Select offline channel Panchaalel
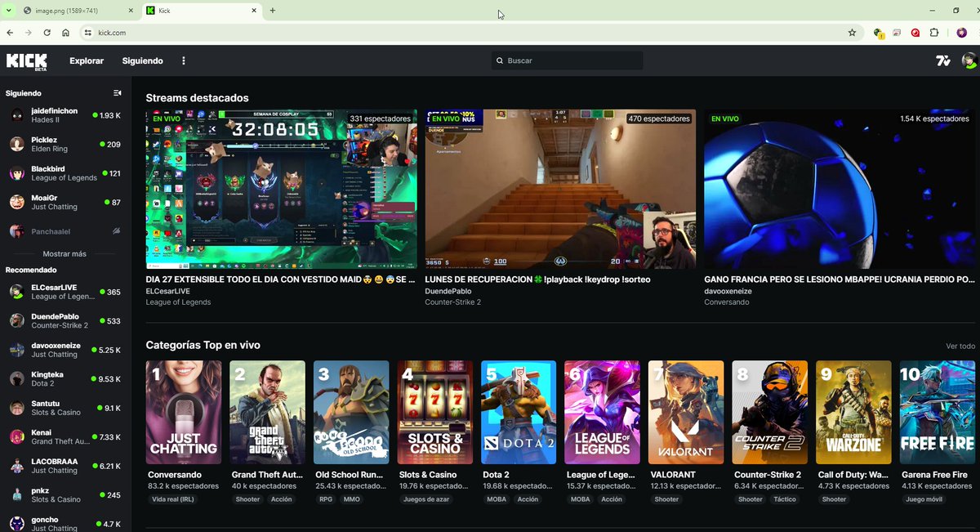This screenshot has width=980, height=532. coord(64,231)
